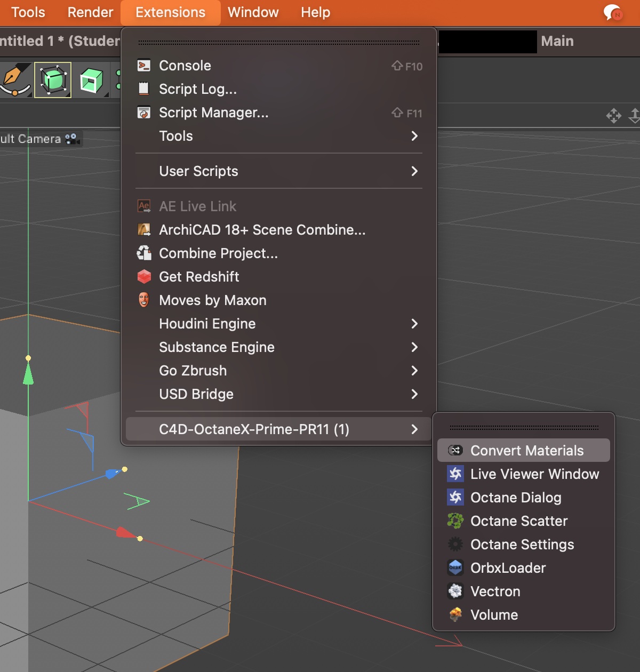Screen dimensions: 640x672
Task: Click the Moves by Maxon face icon
Action: coord(144,300)
